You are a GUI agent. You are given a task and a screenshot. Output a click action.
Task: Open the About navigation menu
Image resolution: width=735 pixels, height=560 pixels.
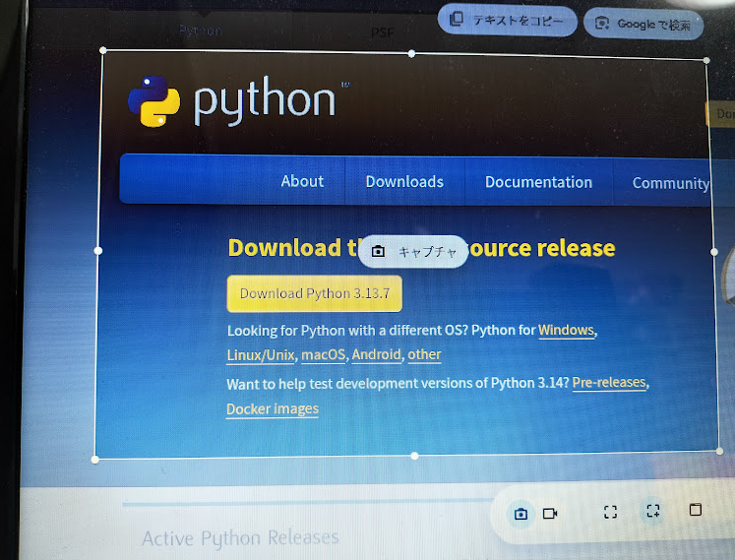302,181
